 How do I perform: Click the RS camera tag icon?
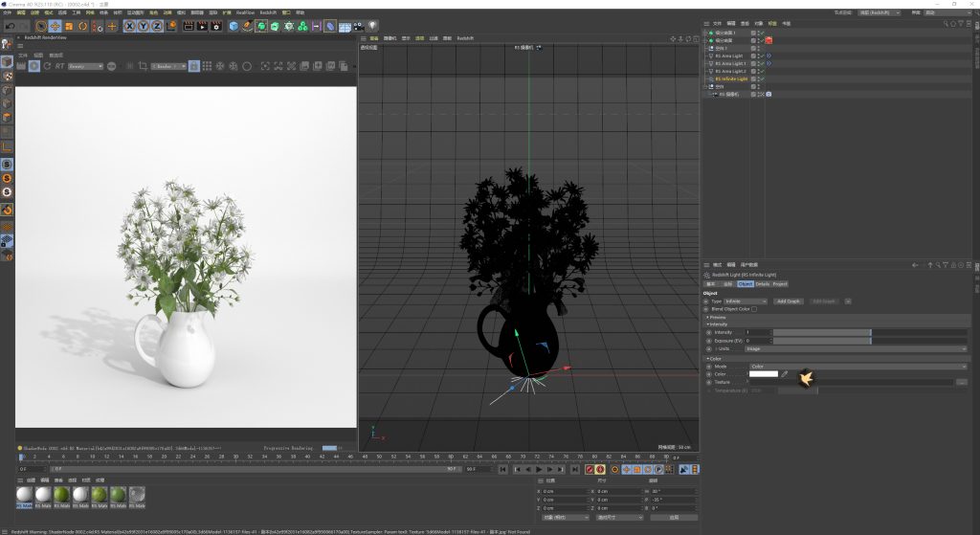(x=768, y=95)
